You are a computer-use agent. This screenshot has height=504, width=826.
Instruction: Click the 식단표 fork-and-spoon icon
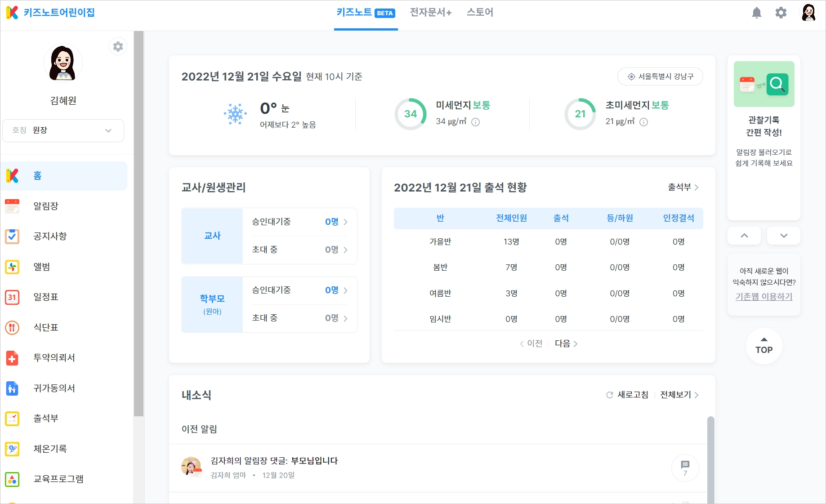(12, 327)
